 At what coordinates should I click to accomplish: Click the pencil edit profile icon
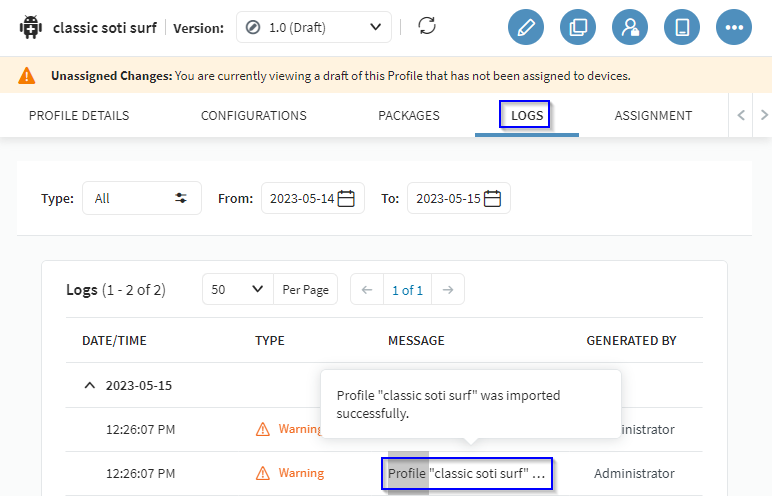pos(525,27)
